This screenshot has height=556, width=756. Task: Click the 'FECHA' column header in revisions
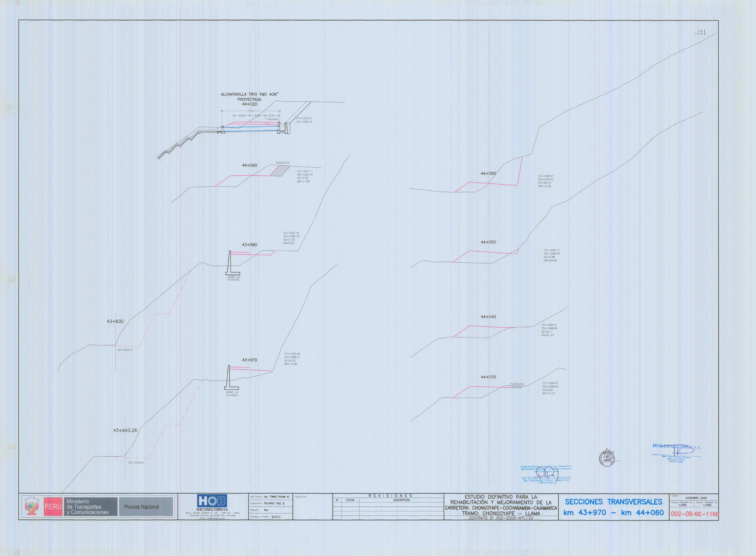tap(350, 500)
